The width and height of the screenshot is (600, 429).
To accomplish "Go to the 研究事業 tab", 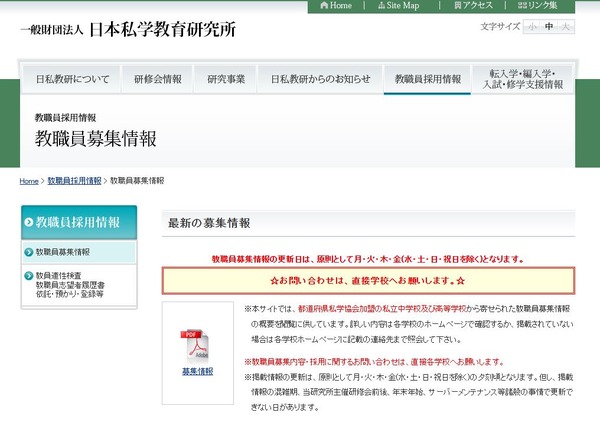I will pyautogui.click(x=225, y=79).
